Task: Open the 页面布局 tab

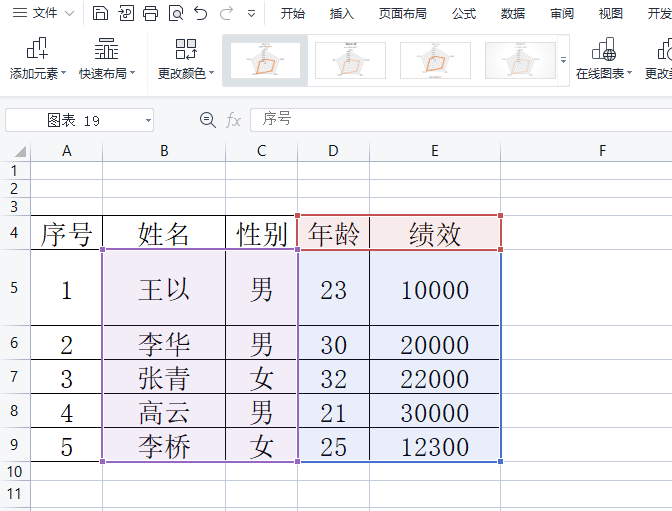Action: (x=402, y=14)
